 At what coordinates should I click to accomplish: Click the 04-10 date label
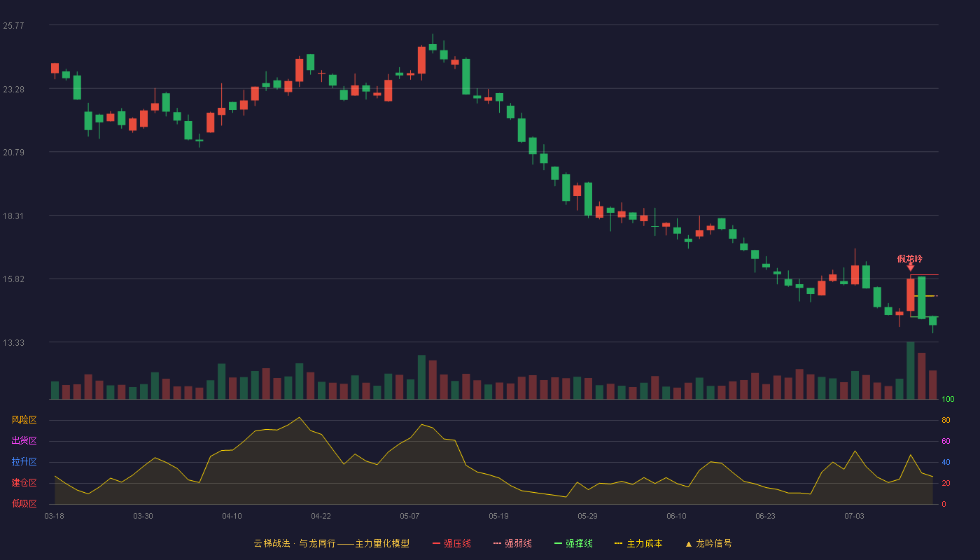(232, 516)
